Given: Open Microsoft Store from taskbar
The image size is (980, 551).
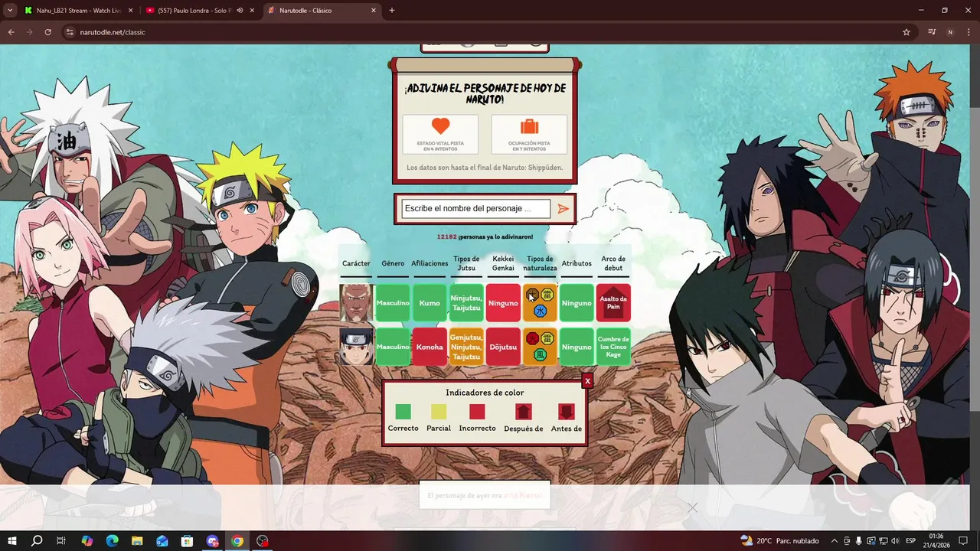Looking at the screenshot, I should 187,541.
